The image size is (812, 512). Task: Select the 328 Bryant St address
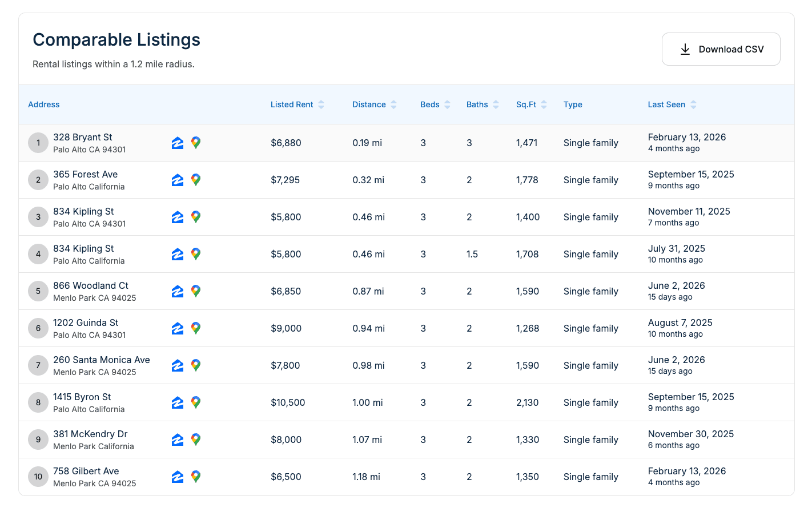[x=83, y=137]
